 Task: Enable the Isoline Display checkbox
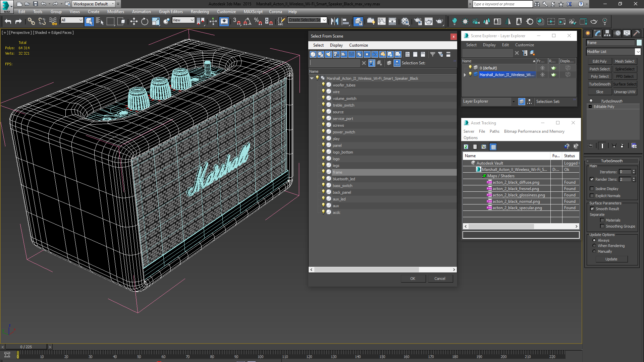pyautogui.click(x=592, y=189)
